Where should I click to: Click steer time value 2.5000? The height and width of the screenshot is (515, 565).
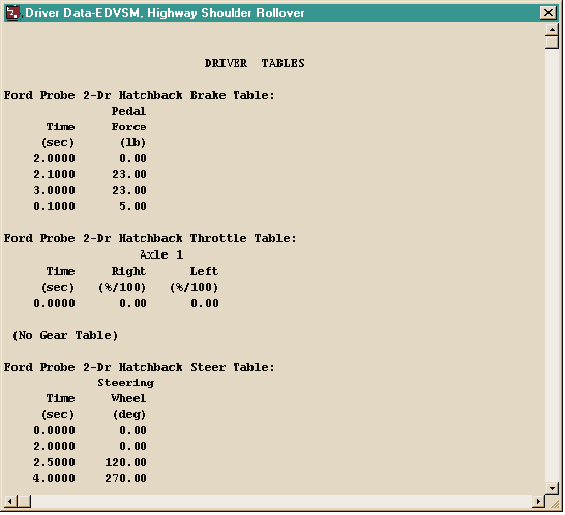tap(54, 462)
